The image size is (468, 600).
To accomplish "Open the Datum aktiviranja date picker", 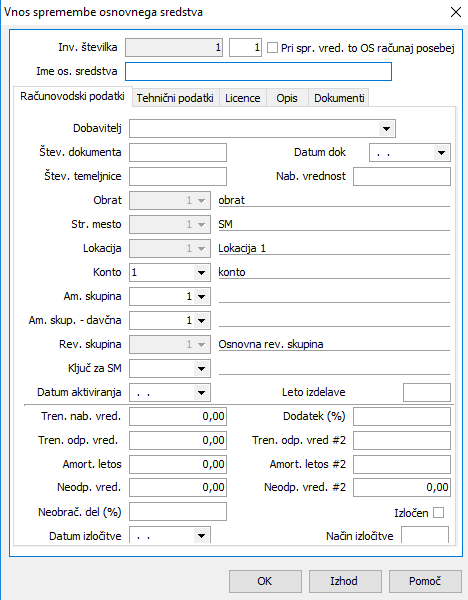I will tap(201, 393).
